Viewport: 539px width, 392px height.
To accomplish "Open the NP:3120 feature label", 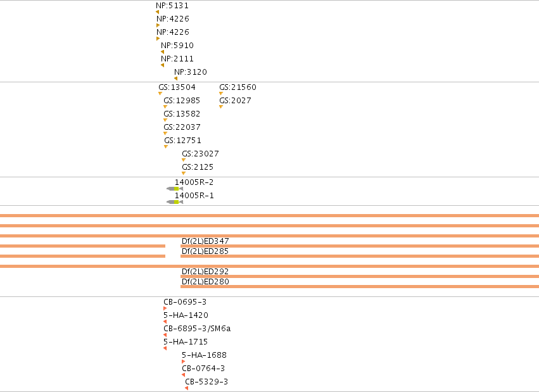I will point(191,72).
